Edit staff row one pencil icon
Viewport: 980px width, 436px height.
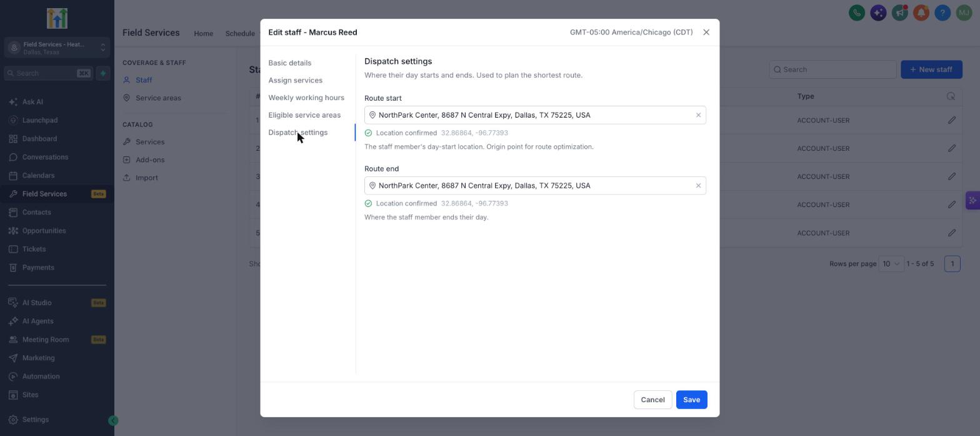tap(952, 120)
